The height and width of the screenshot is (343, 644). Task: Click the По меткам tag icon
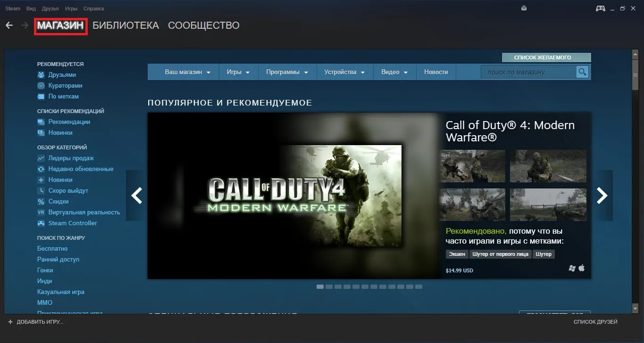tap(41, 97)
